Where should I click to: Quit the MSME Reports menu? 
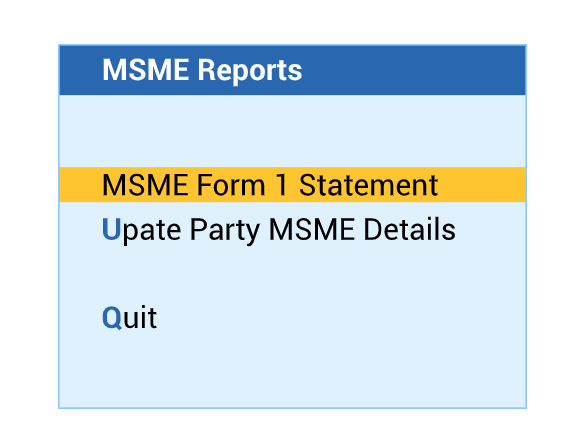130,317
